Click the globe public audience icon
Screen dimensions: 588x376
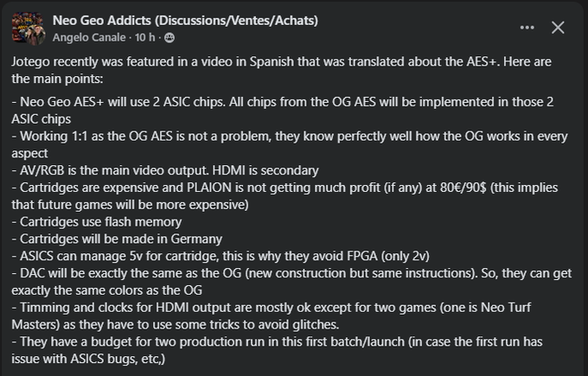[x=169, y=37]
